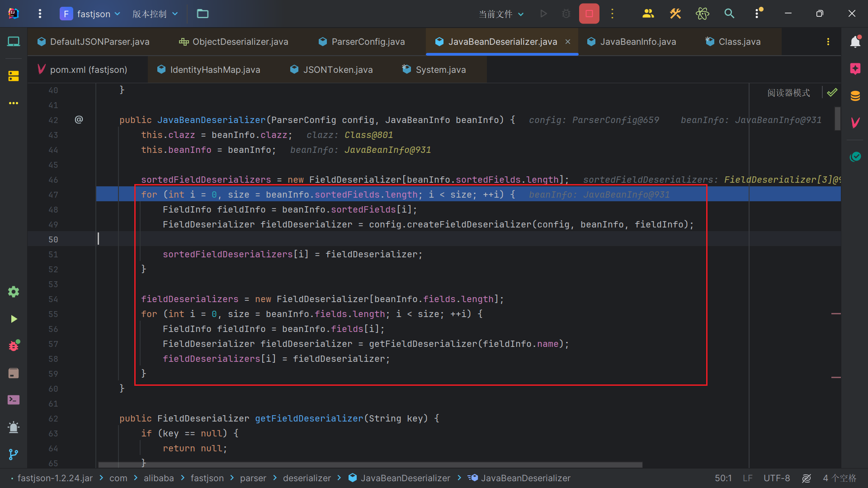
Task: Click the com breadcrumb segment
Action: [x=118, y=478]
